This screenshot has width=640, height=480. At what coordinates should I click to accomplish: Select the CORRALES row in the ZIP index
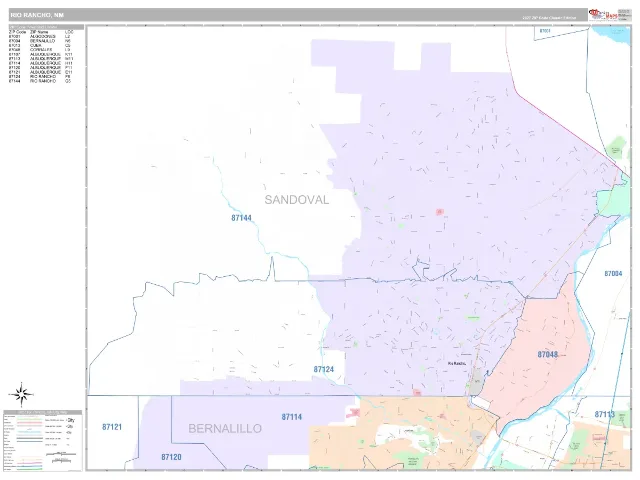tap(40, 50)
